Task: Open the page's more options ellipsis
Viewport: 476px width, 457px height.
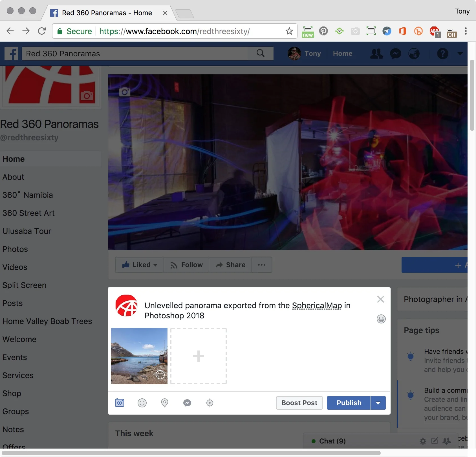Action: coord(262,265)
